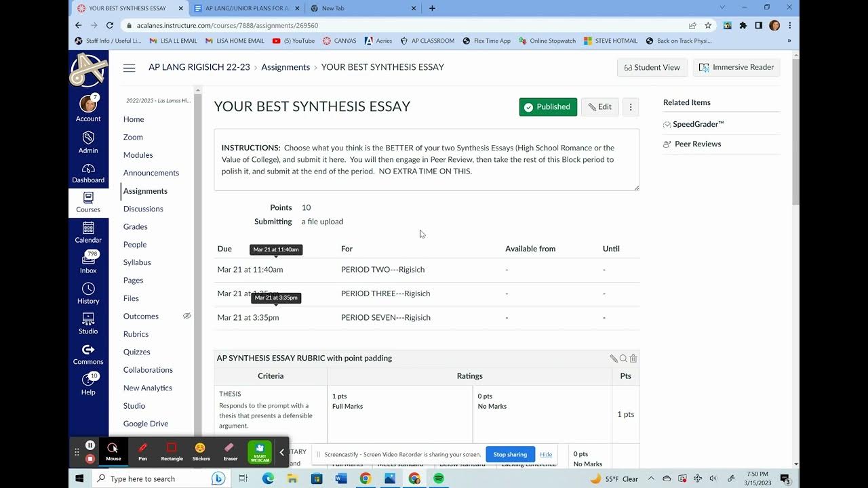The height and width of the screenshot is (488, 868).
Task: Choose the Mouse tool in Screencastify
Action: point(113,451)
